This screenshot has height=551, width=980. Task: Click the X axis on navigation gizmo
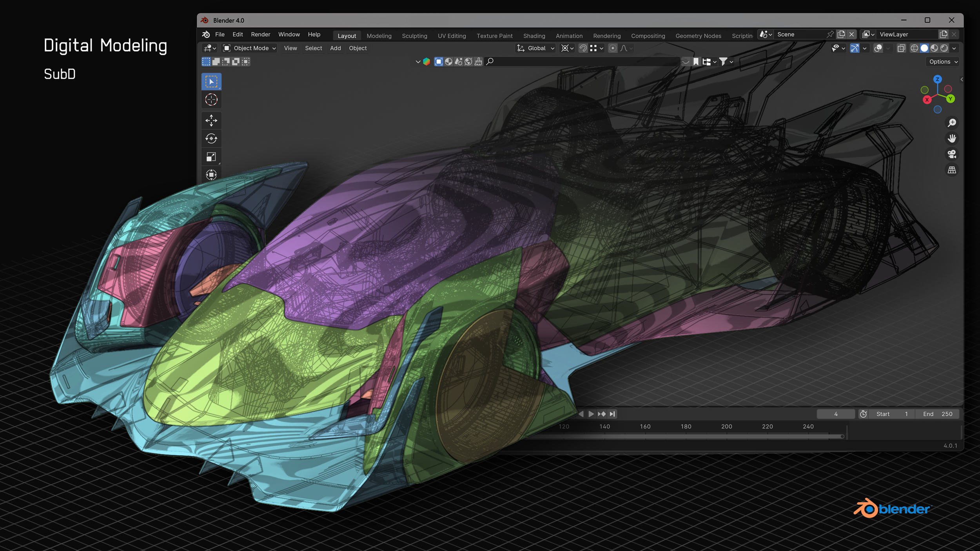(927, 100)
